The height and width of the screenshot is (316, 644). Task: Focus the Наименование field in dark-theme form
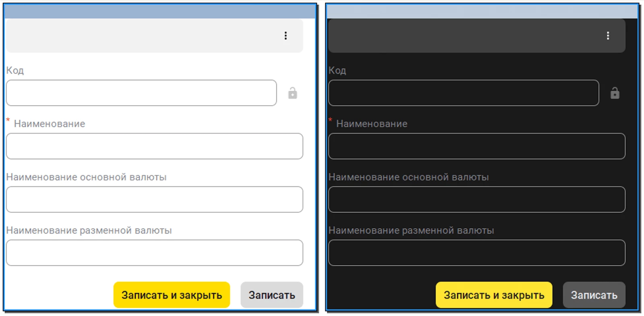tap(477, 146)
